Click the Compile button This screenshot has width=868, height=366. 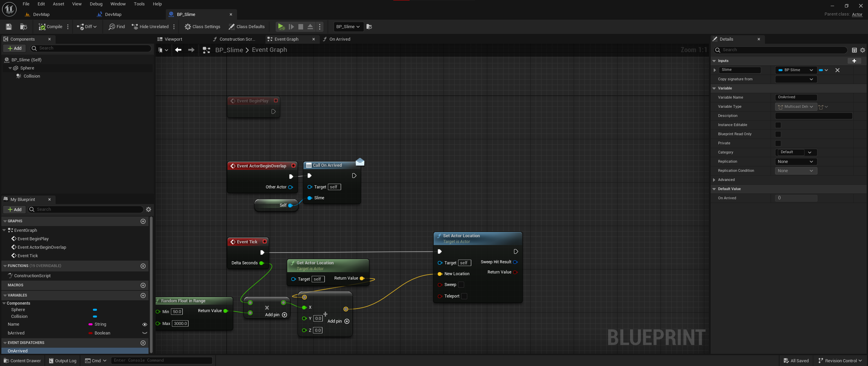[51, 26]
